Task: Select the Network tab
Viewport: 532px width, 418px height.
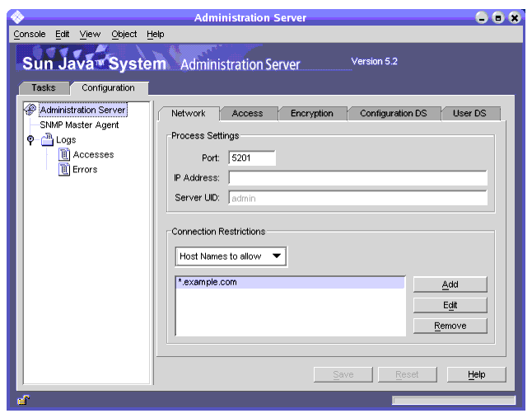Action: click(189, 114)
